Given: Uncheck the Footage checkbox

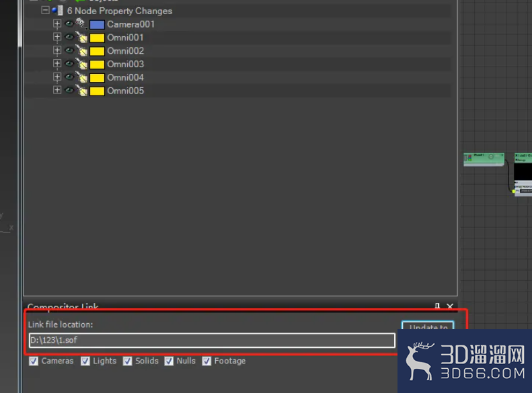Looking at the screenshot, I should [206, 361].
